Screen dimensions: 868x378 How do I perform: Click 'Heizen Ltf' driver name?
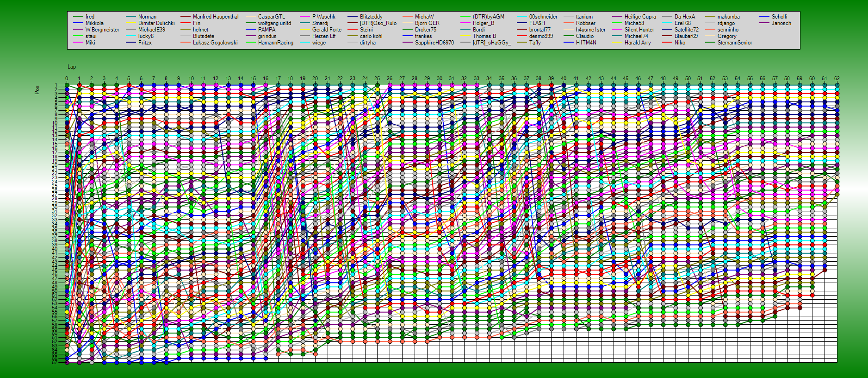click(324, 36)
